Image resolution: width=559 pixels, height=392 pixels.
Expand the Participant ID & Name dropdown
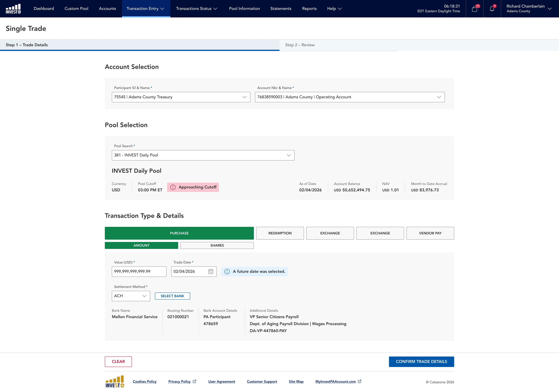click(x=181, y=97)
